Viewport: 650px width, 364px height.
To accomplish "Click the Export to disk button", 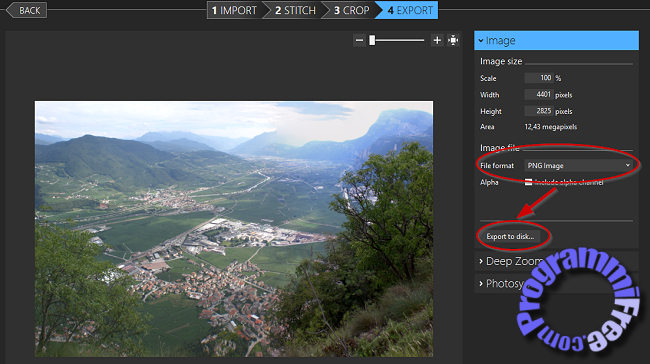I will [510, 236].
